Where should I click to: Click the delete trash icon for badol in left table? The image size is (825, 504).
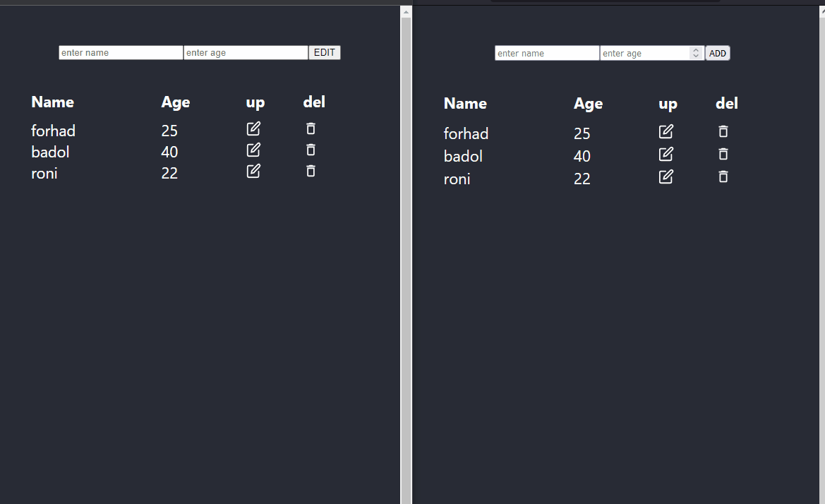pyautogui.click(x=311, y=150)
